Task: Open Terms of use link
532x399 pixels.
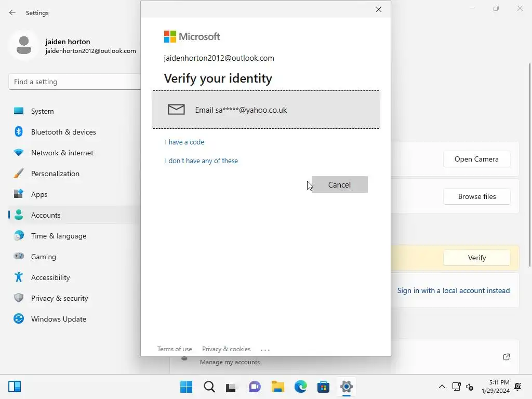Action: pos(175,349)
